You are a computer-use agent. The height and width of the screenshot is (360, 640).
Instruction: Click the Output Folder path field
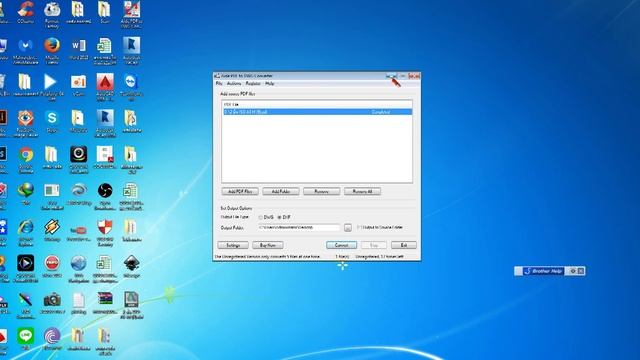click(x=299, y=227)
